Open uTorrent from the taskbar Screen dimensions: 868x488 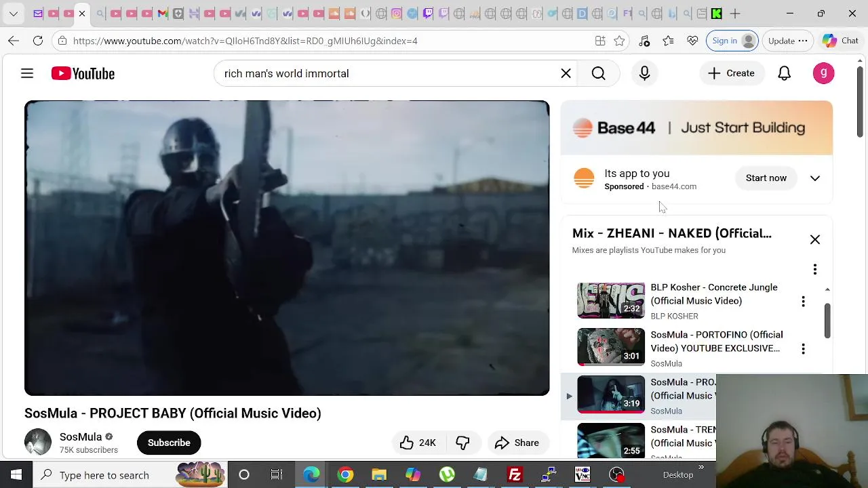pyautogui.click(x=447, y=474)
